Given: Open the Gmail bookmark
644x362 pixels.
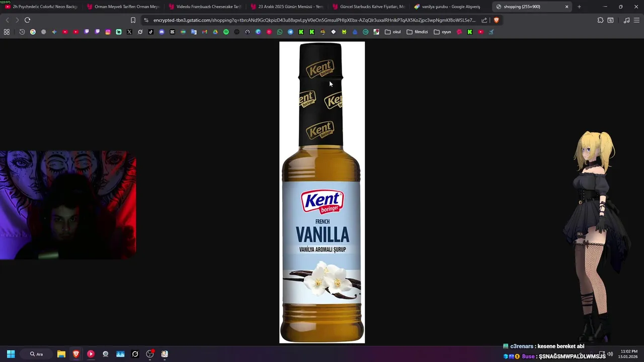Looking at the screenshot, I should [x=204, y=32].
